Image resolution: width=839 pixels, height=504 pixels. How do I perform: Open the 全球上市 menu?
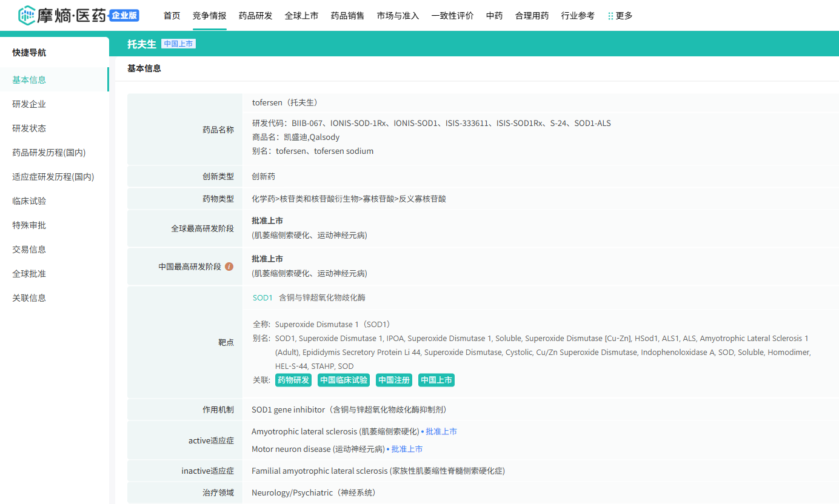click(x=301, y=16)
